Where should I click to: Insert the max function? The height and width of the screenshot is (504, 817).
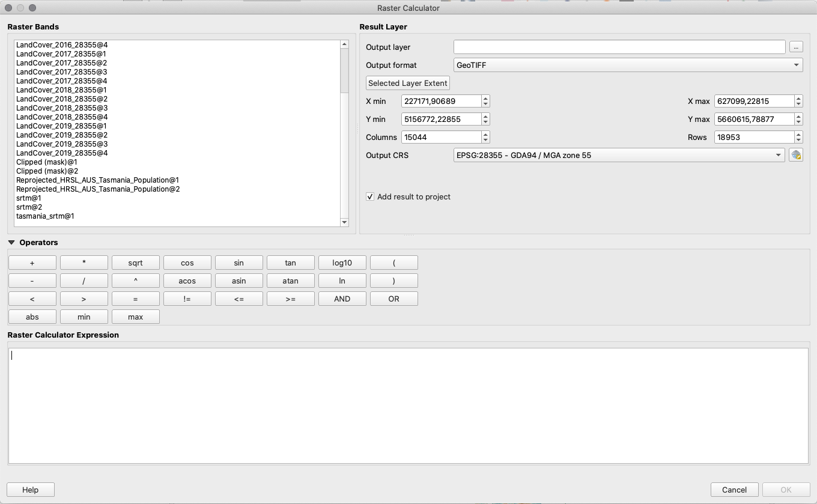[136, 317]
